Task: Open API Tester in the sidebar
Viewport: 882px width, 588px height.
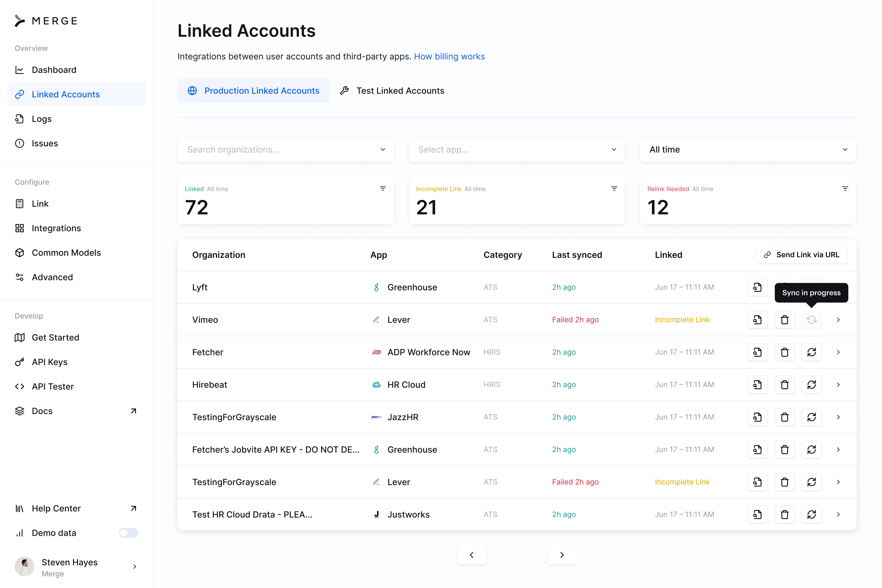Action: (x=77, y=387)
